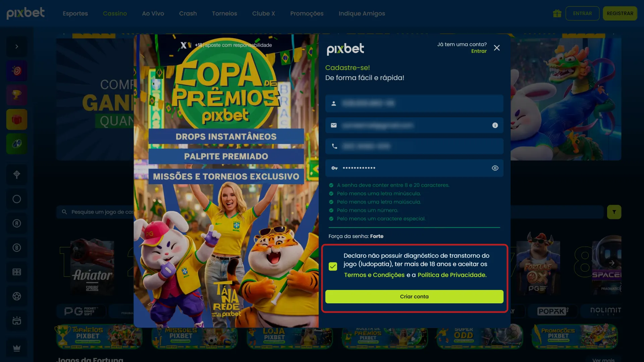Select the soccer ball icon in sidebar
644x362 pixels.
(17, 296)
